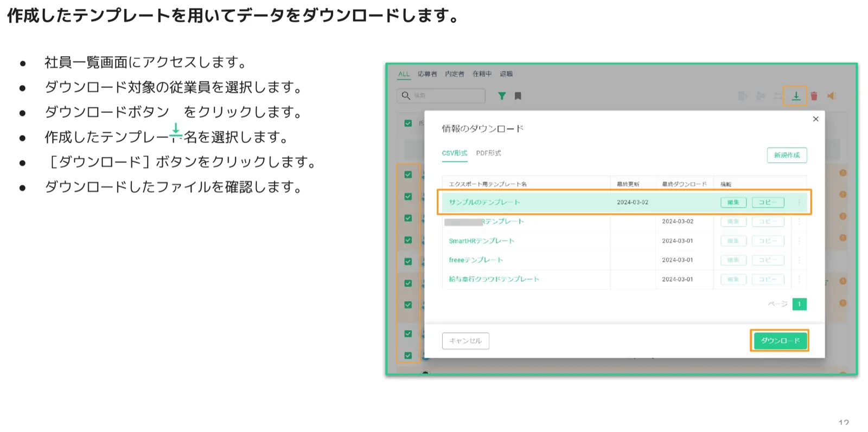Select the PDF形式 tab
868x432 pixels.
[x=489, y=153]
